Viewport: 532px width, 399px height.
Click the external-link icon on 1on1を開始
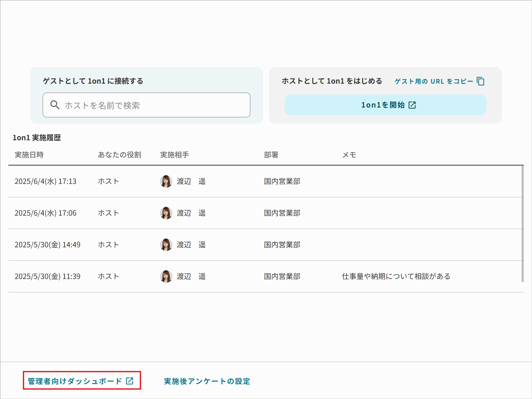412,105
